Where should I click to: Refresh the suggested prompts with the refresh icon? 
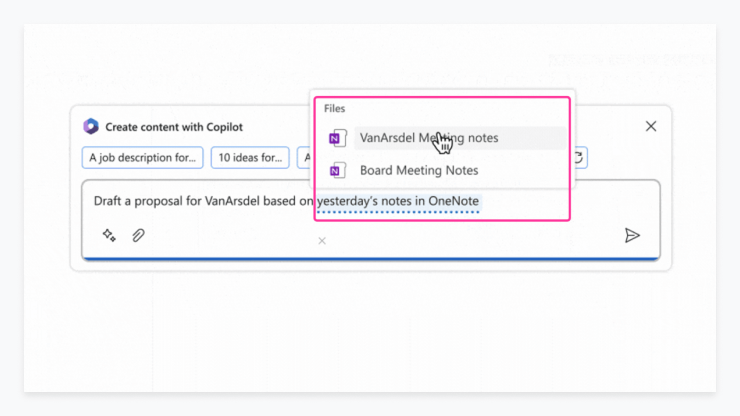579,158
